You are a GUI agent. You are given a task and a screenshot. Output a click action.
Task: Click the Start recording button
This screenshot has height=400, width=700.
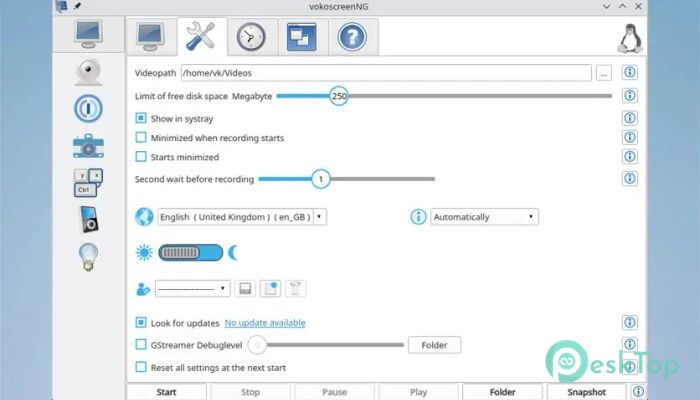coord(167,392)
